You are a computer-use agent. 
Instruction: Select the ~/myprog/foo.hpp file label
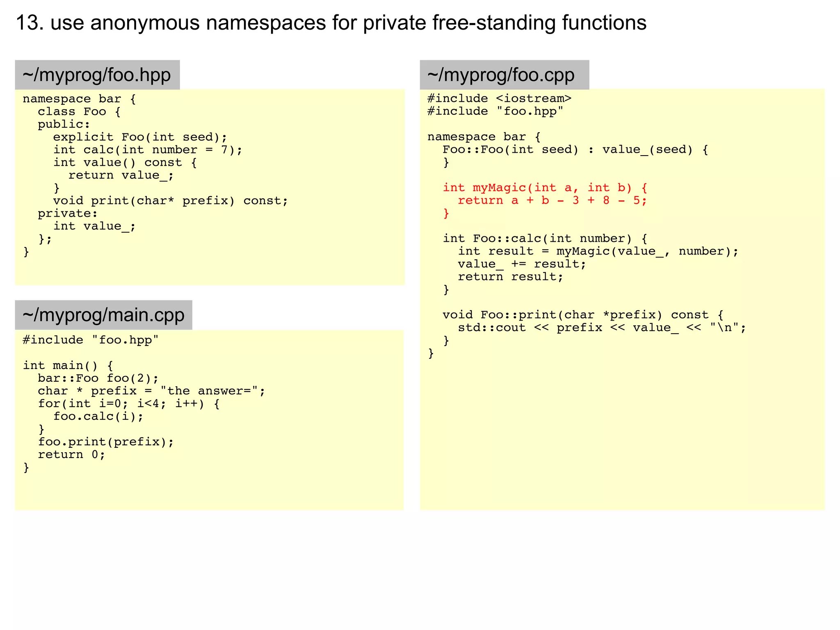tap(97, 75)
